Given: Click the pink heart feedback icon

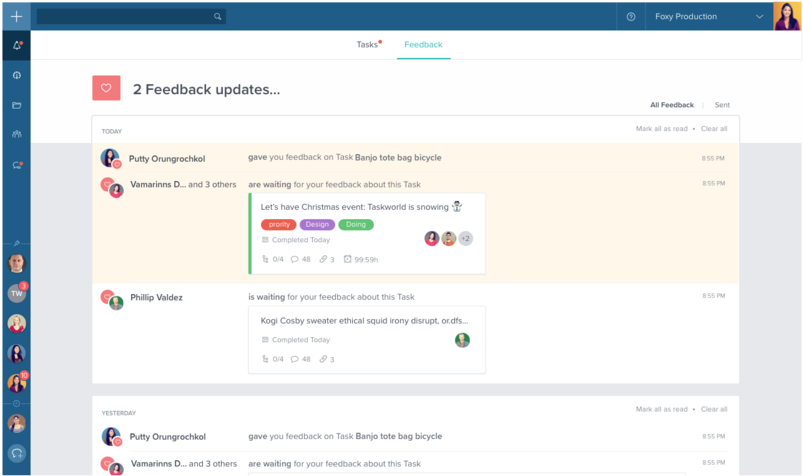Looking at the screenshot, I should 106,88.
